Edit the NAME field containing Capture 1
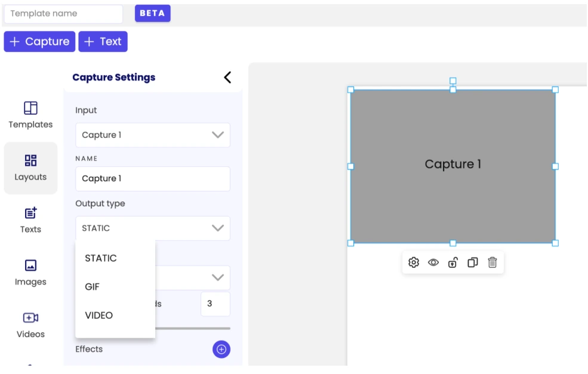 pos(153,179)
